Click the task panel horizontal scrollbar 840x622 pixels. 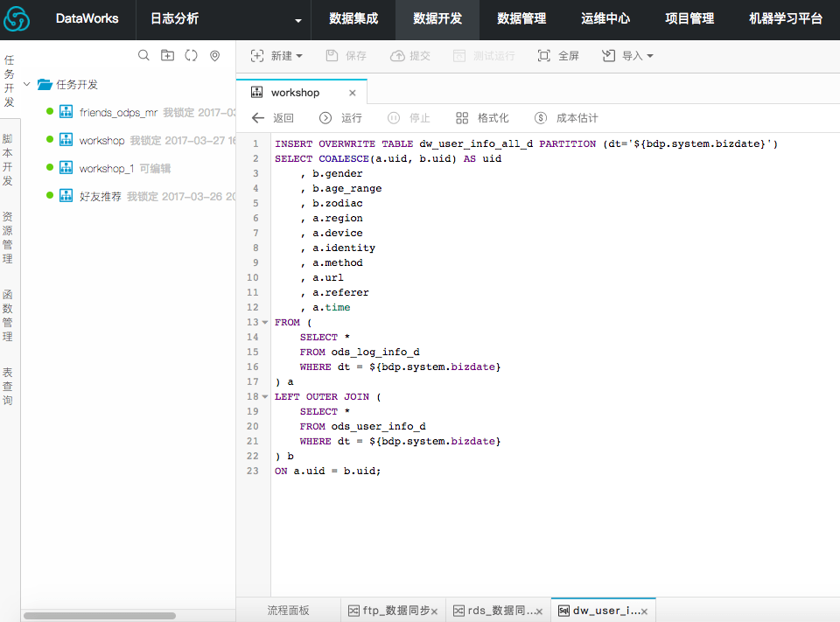tap(100, 616)
